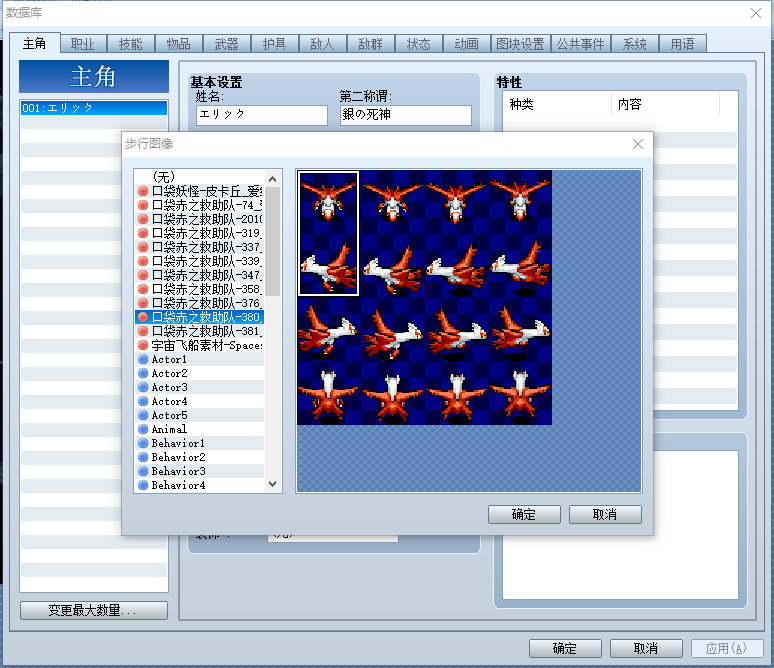
Task: Open the 公共事件 tab
Action: pyautogui.click(x=580, y=44)
